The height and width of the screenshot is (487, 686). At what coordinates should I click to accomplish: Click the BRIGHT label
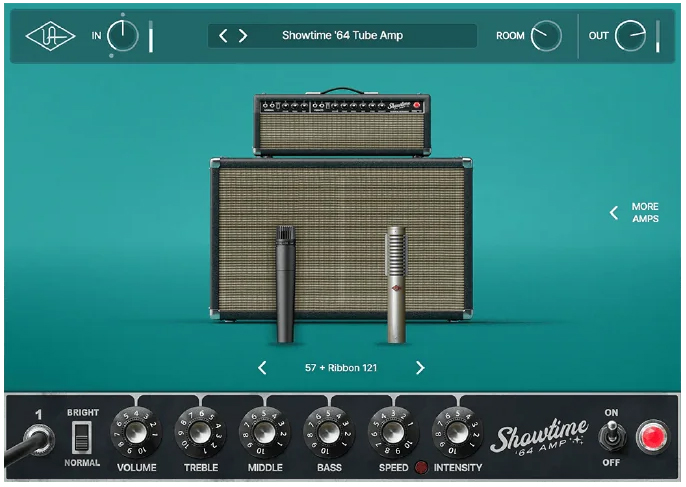pyautogui.click(x=83, y=413)
